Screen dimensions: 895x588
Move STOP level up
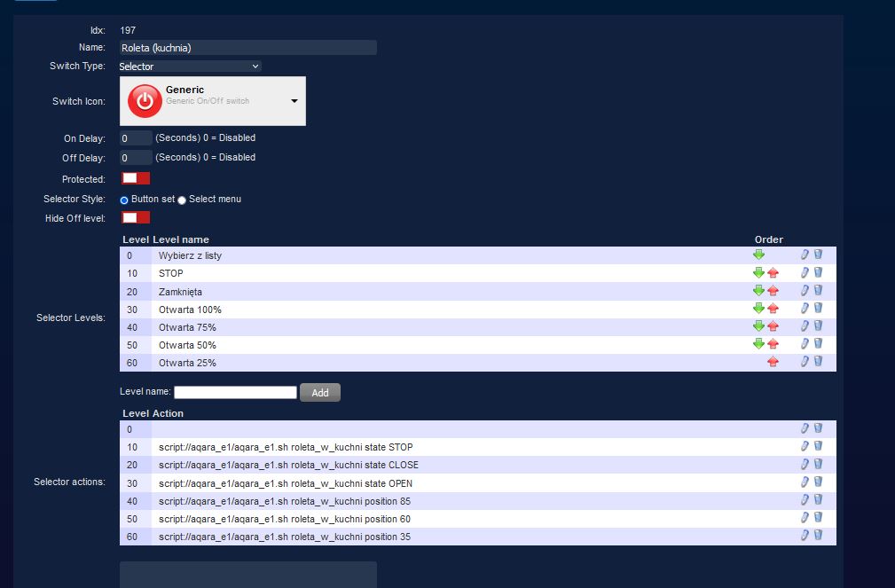(773, 273)
